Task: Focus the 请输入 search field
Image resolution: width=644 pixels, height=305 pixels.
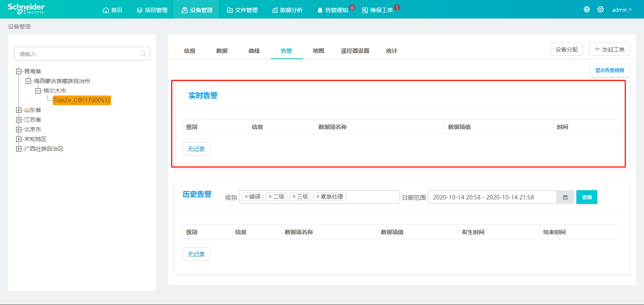Action: (x=82, y=54)
